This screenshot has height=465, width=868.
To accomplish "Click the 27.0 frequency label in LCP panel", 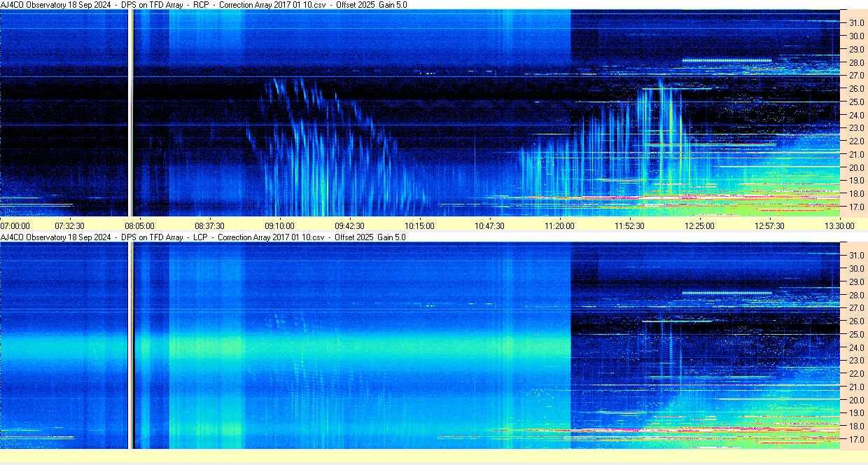I will pos(856,308).
